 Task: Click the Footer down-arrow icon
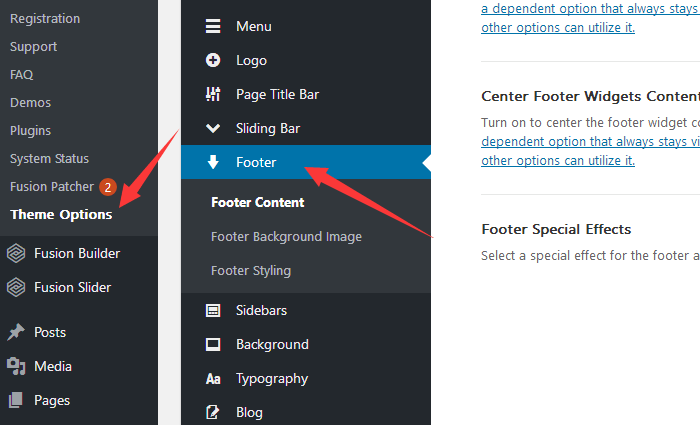click(213, 162)
